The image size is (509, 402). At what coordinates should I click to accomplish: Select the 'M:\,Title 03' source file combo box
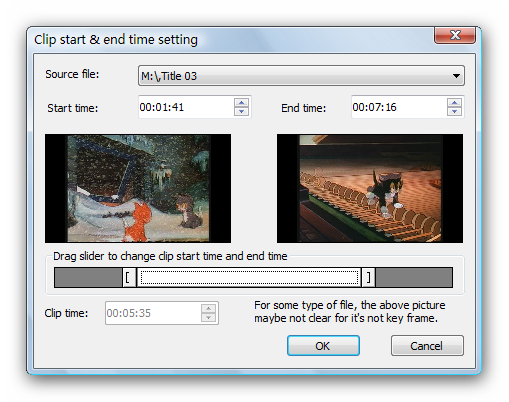(301, 76)
